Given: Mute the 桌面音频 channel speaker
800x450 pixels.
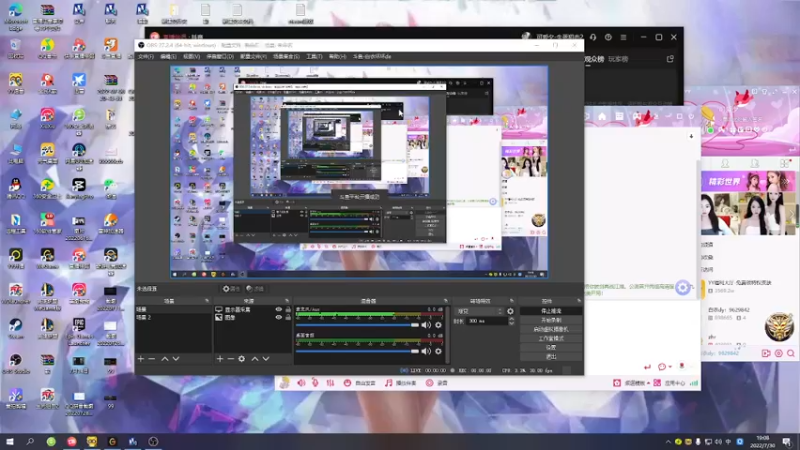Looking at the screenshot, I should pyautogui.click(x=426, y=351).
